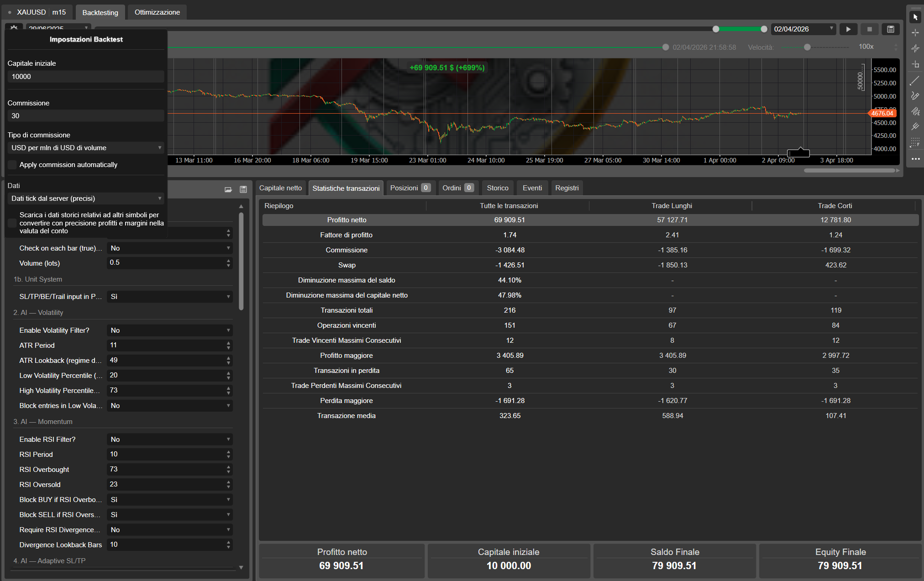The image size is (924, 581).
Task: Enable Apply commission automatically checkbox
Action: click(x=12, y=165)
